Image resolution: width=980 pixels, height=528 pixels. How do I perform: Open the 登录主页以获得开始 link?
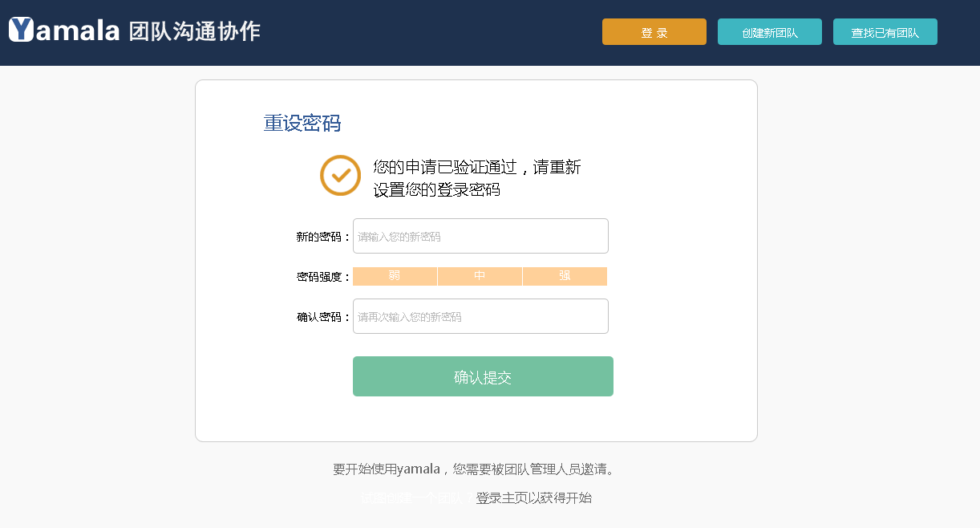[x=533, y=498]
